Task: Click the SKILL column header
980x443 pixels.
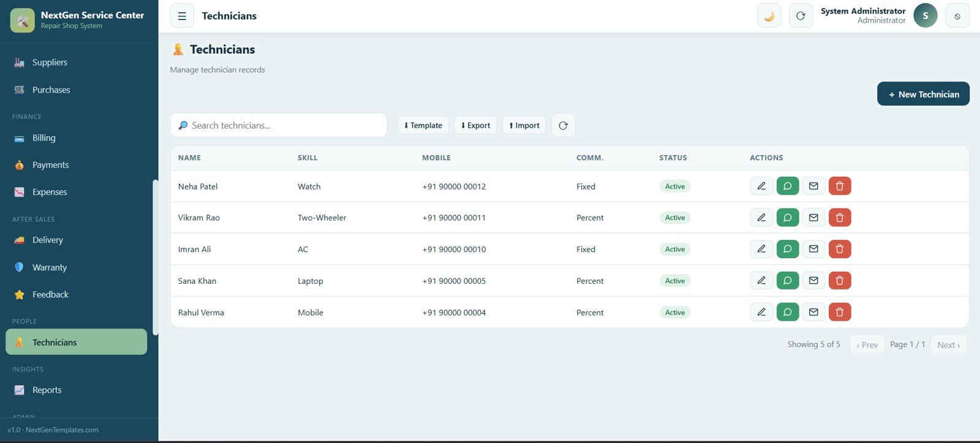Action: [307, 158]
